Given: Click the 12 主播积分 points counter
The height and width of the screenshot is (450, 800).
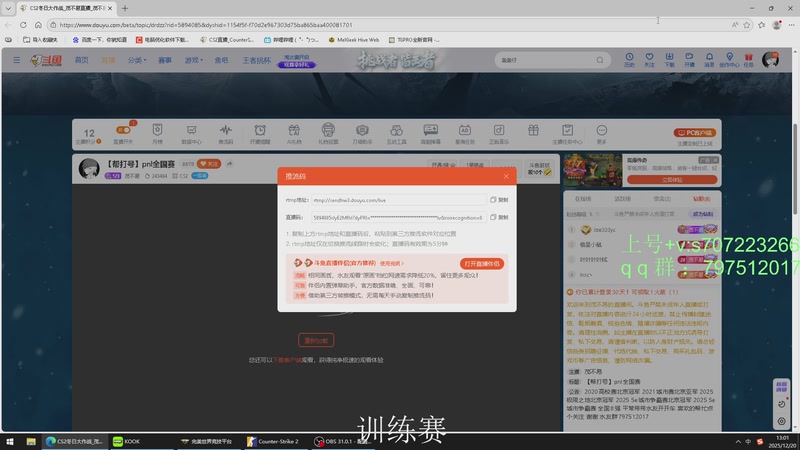Looking at the screenshot, I should pos(89,136).
